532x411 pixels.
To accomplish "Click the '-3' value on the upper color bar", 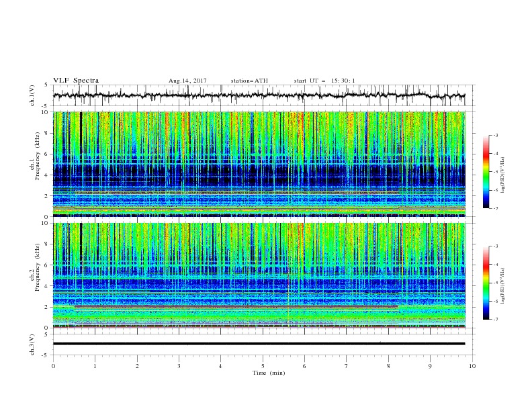I will tap(495, 135).
